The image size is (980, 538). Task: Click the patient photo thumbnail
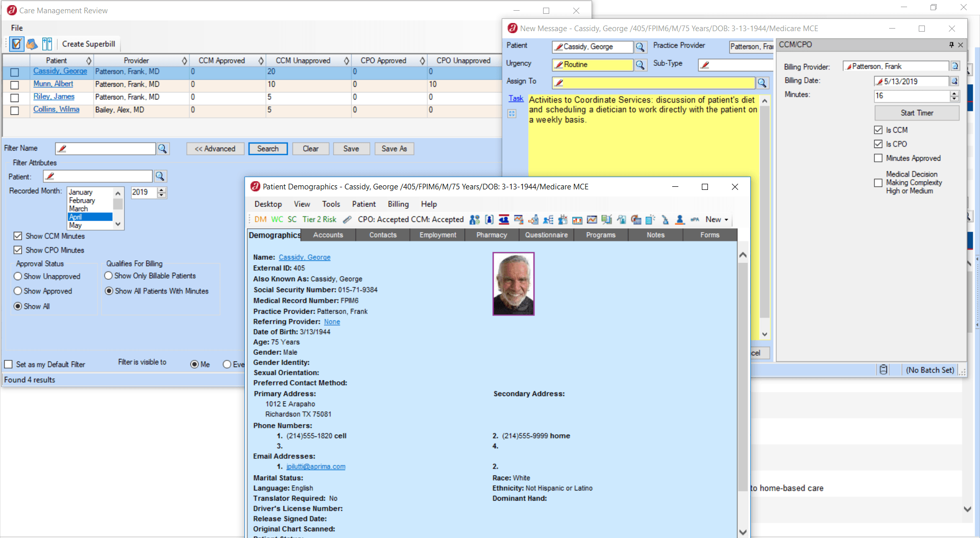click(513, 284)
